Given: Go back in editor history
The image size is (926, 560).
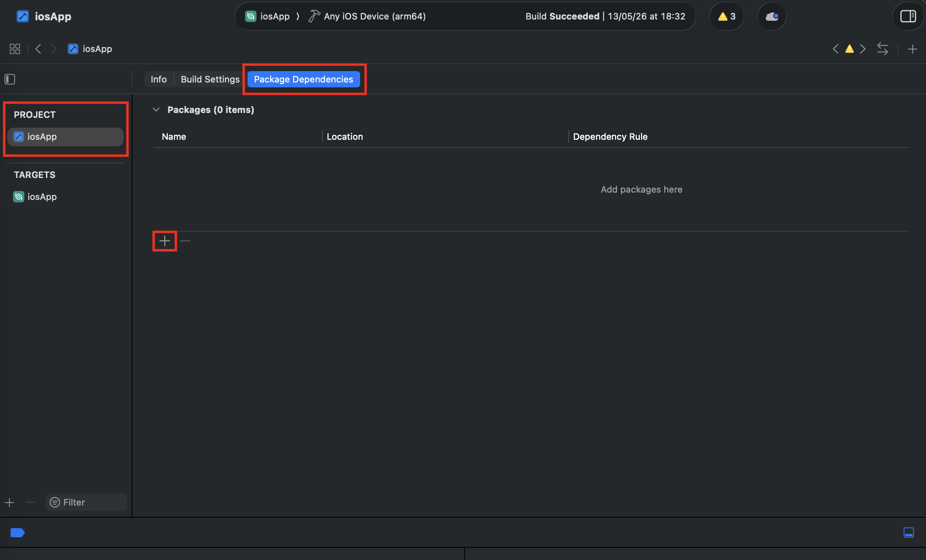Looking at the screenshot, I should pyautogui.click(x=38, y=49).
